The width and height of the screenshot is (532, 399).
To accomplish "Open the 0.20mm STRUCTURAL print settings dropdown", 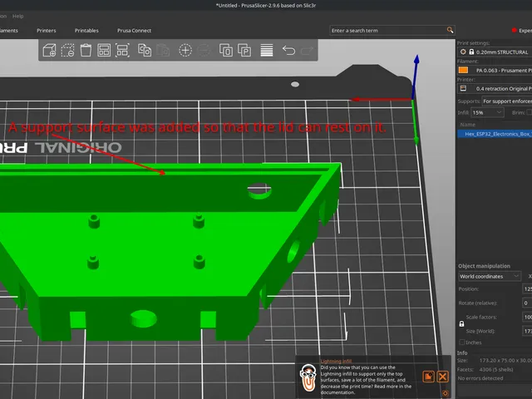I will click(x=495, y=52).
